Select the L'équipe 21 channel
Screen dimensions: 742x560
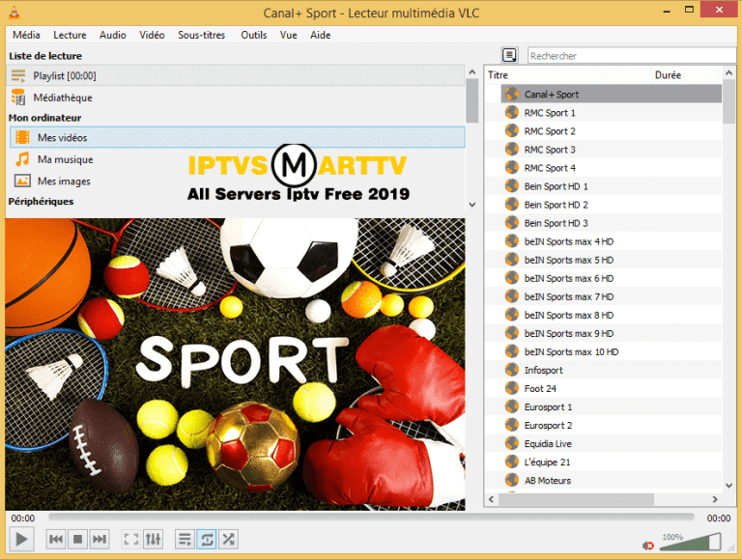click(x=611, y=462)
